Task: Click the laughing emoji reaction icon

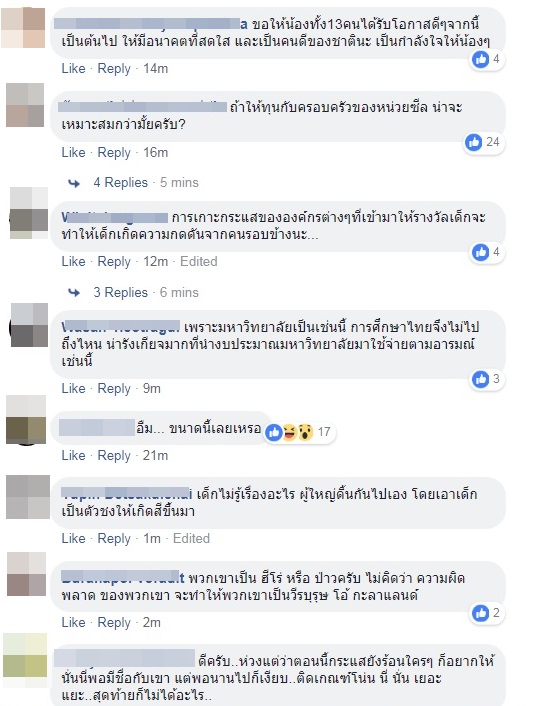Action: coord(290,432)
